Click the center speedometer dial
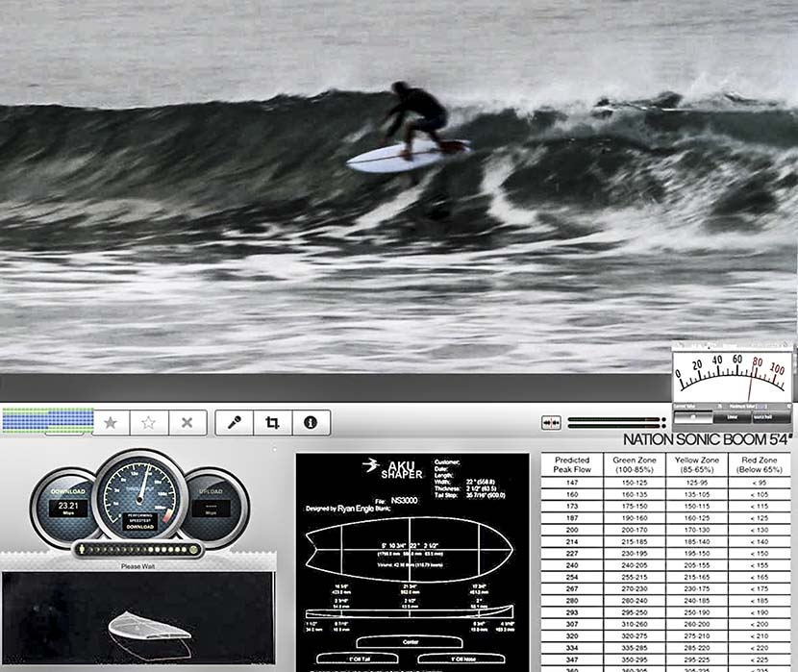Screen dimensions: 798x672 (140, 496)
